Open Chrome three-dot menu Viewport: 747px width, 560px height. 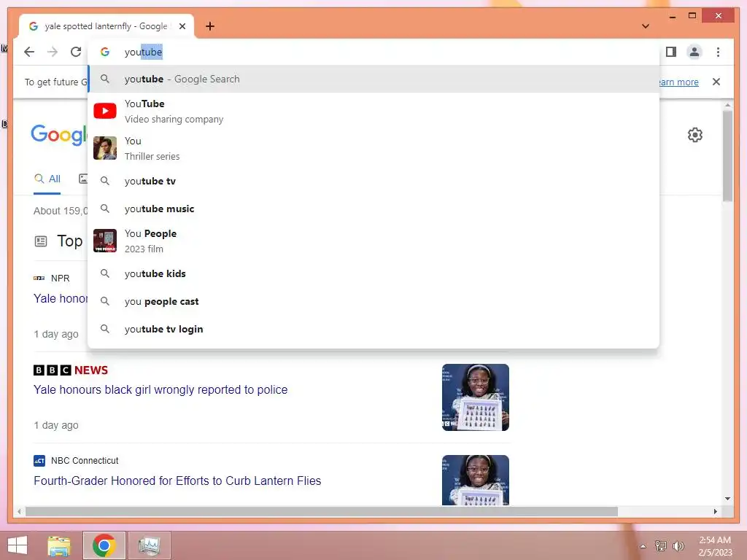pos(718,52)
